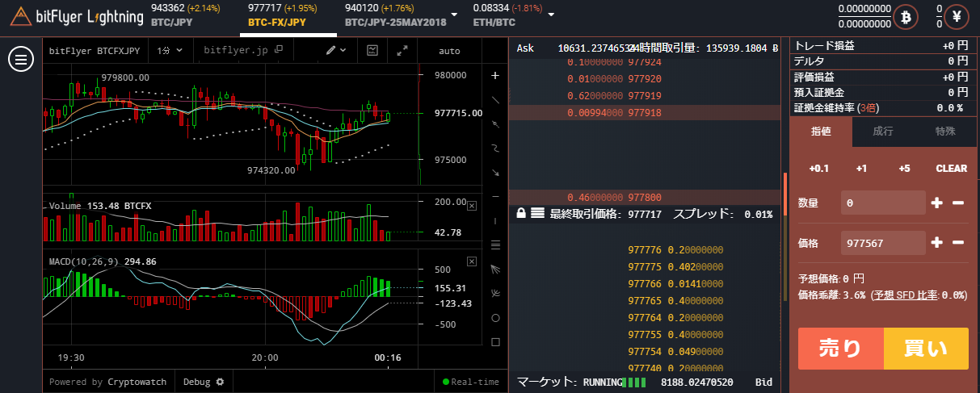Click the Volume 153.48 BTCFX label

[100, 207]
